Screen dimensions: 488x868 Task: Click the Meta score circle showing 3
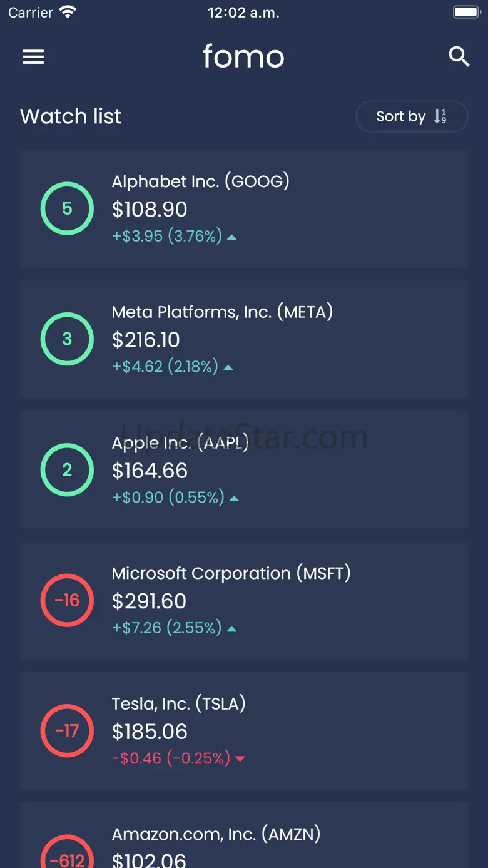coord(67,339)
